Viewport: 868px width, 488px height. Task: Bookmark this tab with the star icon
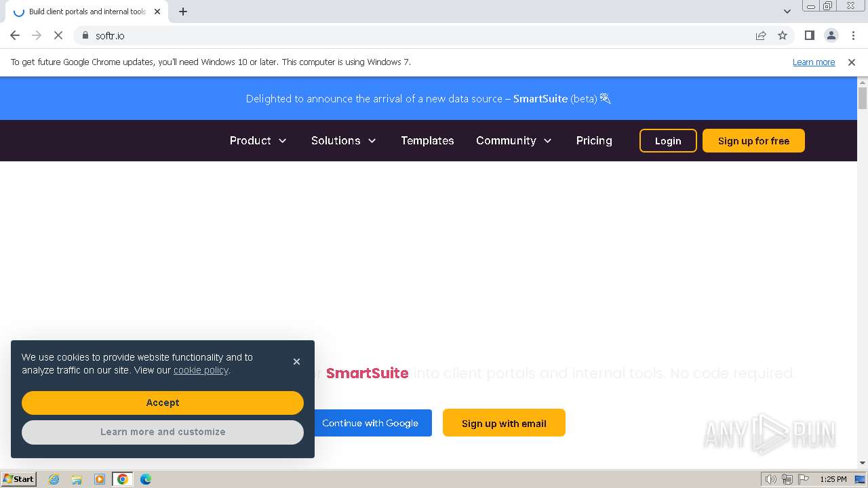[783, 35]
